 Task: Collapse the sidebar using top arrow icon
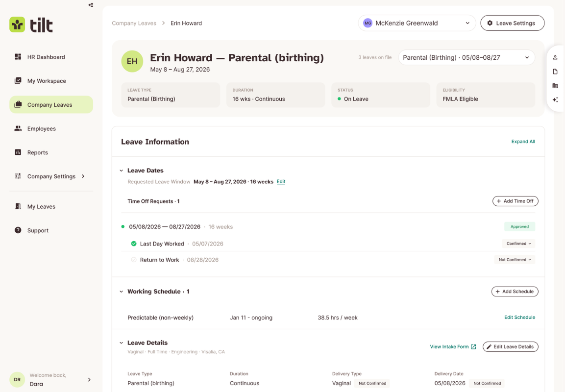91,5
